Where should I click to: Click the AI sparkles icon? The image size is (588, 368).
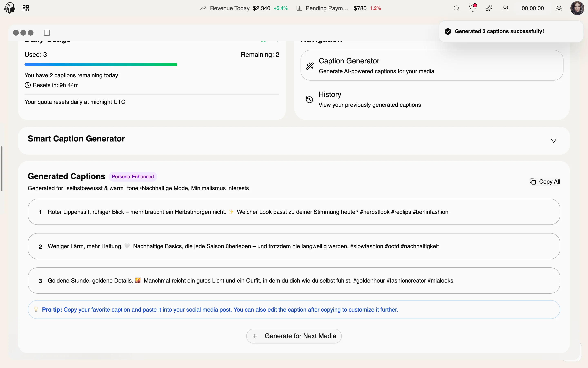point(489,8)
